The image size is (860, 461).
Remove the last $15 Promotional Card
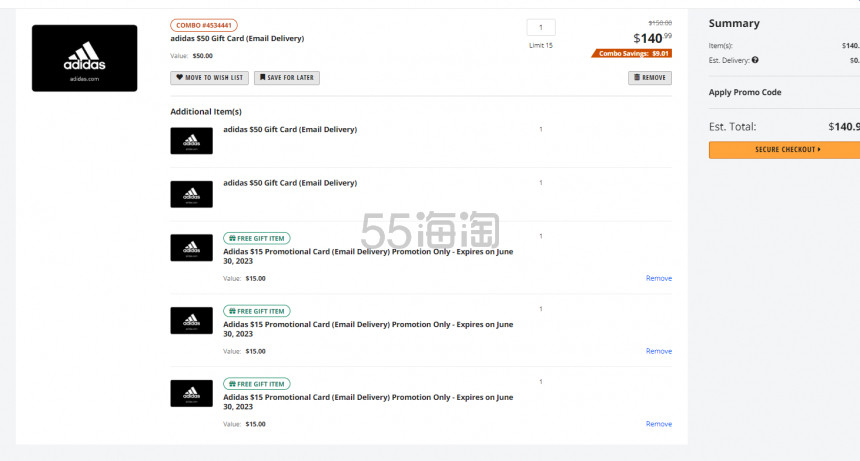658,424
